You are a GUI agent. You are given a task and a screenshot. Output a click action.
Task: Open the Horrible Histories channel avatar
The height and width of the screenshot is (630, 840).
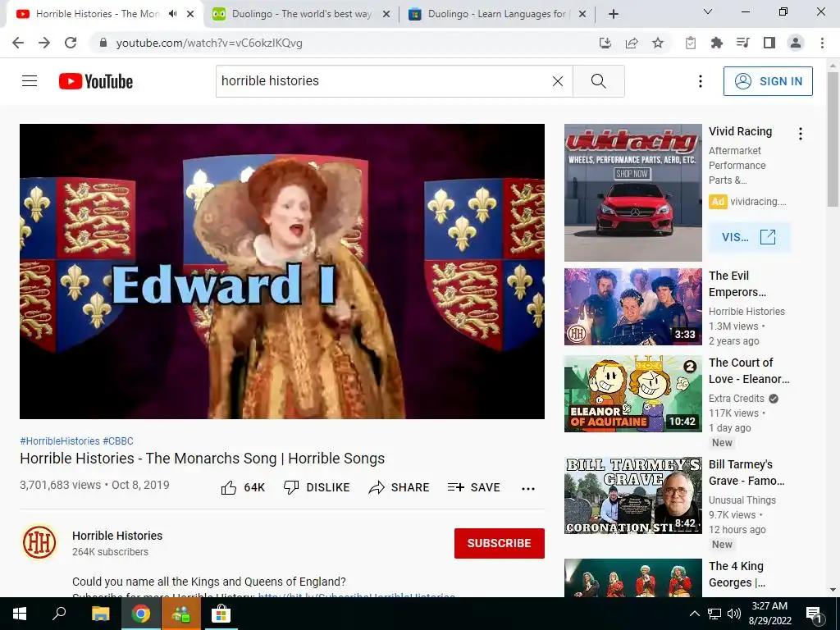click(39, 542)
